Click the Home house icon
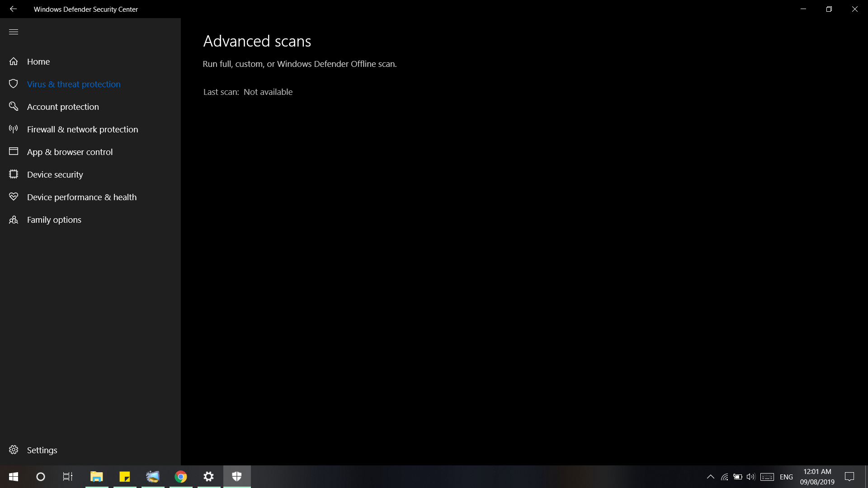The width and height of the screenshot is (868, 488). pyautogui.click(x=14, y=61)
